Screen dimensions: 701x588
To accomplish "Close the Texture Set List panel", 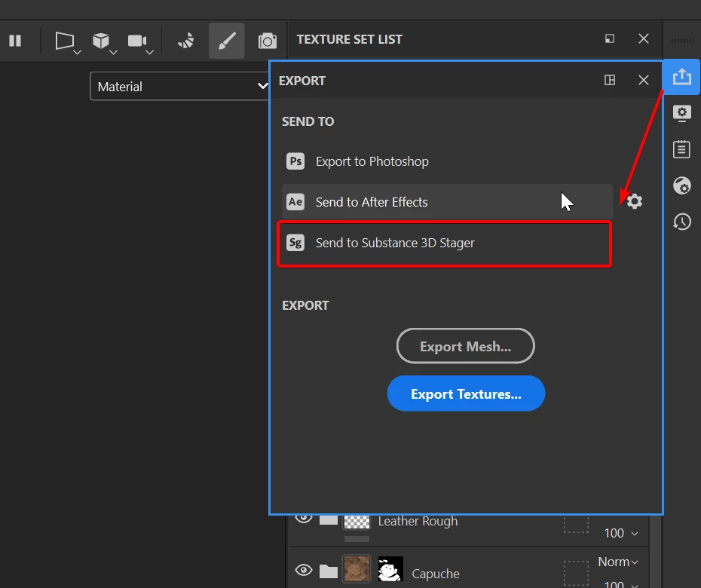I will (643, 39).
